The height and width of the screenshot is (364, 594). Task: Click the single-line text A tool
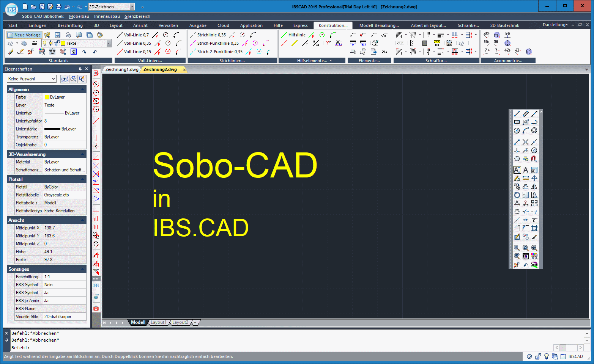[526, 170]
